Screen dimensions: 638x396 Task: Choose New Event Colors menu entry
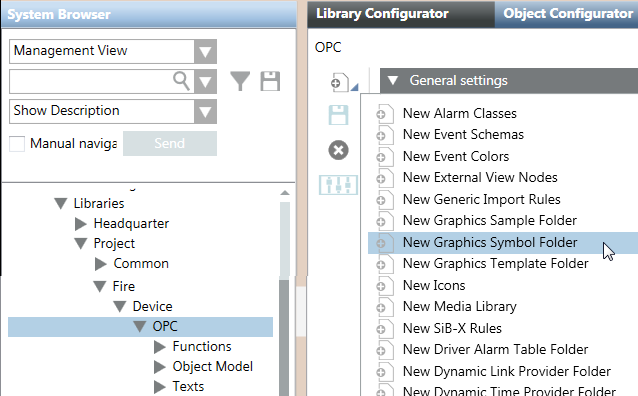(456, 156)
